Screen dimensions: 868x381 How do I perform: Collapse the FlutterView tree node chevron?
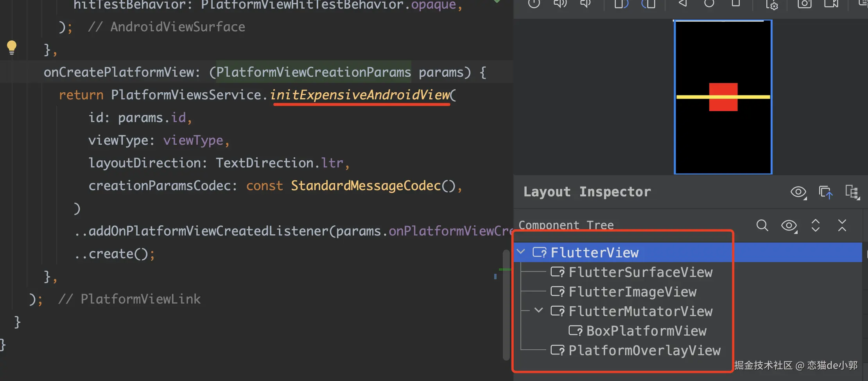521,252
